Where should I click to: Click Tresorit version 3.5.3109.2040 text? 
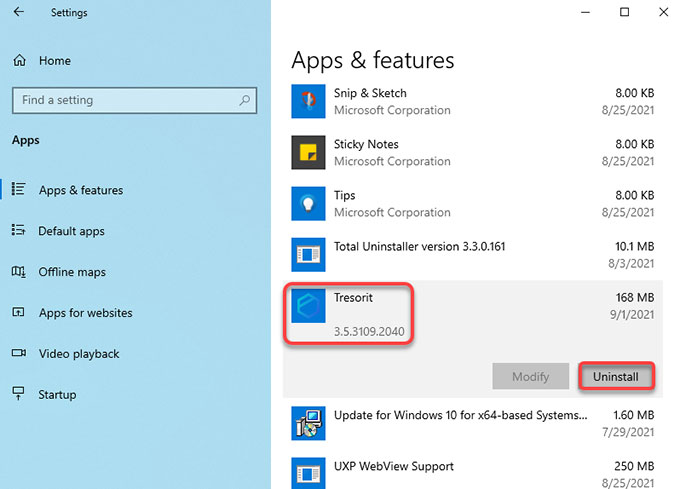369,331
